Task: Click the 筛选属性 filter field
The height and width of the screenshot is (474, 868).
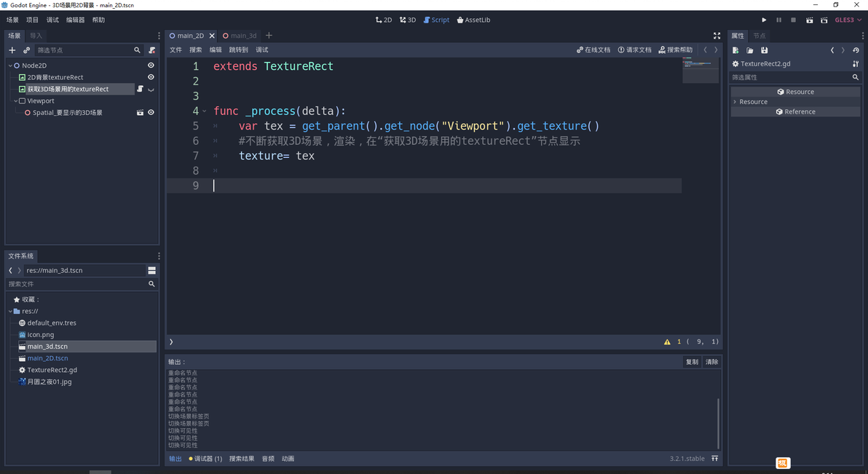Action: pyautogui.click(x=795, y=77)
